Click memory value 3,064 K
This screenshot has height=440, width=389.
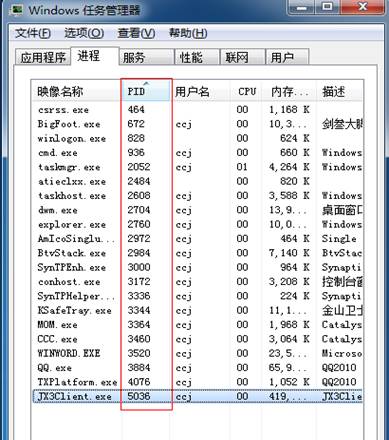coord(289,339)
